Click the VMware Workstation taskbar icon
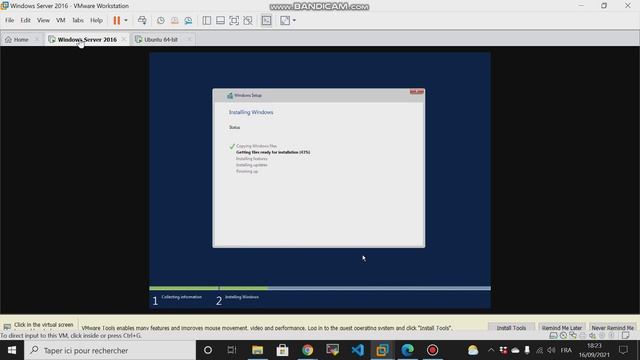Viewport: 640px width, 360px height. tap(382, 350)
